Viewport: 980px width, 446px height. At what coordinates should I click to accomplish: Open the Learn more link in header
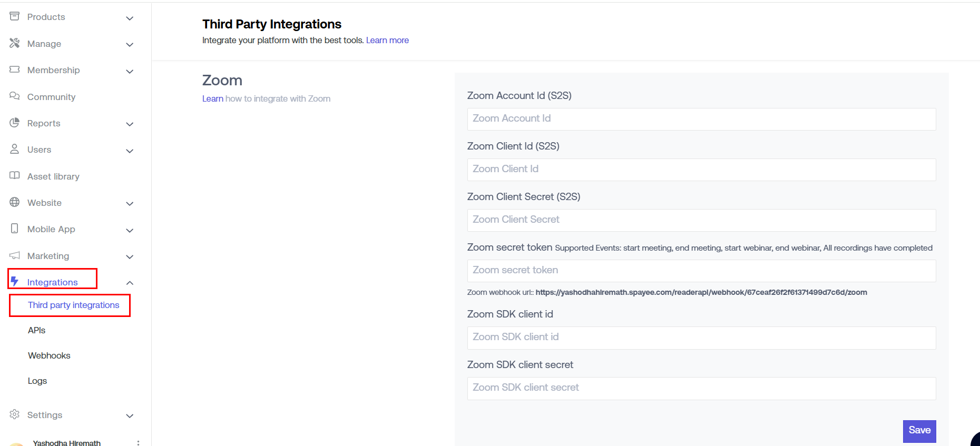387,40
